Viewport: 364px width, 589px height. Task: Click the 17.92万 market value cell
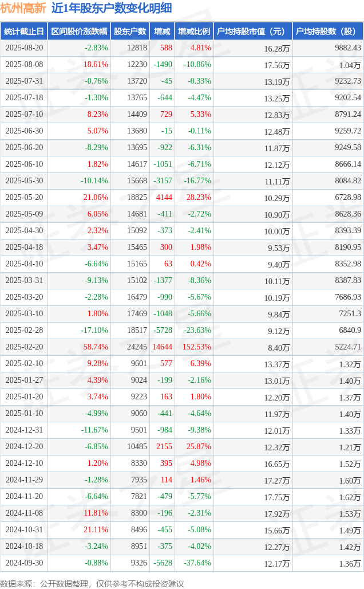pos(277,513)
